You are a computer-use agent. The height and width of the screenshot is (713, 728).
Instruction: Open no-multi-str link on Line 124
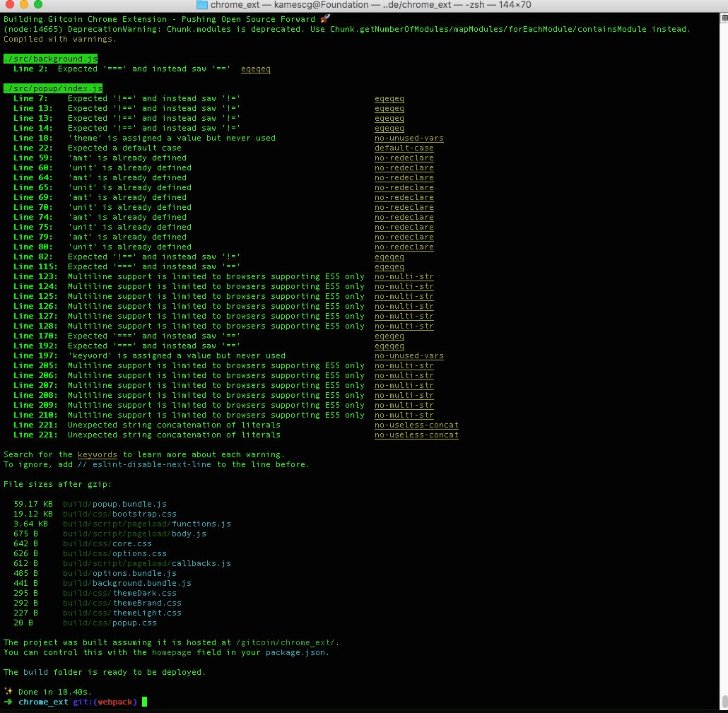pos(404,286)
